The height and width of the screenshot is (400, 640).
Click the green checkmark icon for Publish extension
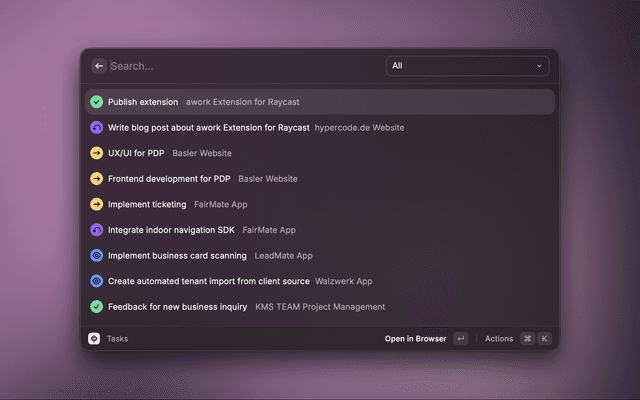[96, 102]
